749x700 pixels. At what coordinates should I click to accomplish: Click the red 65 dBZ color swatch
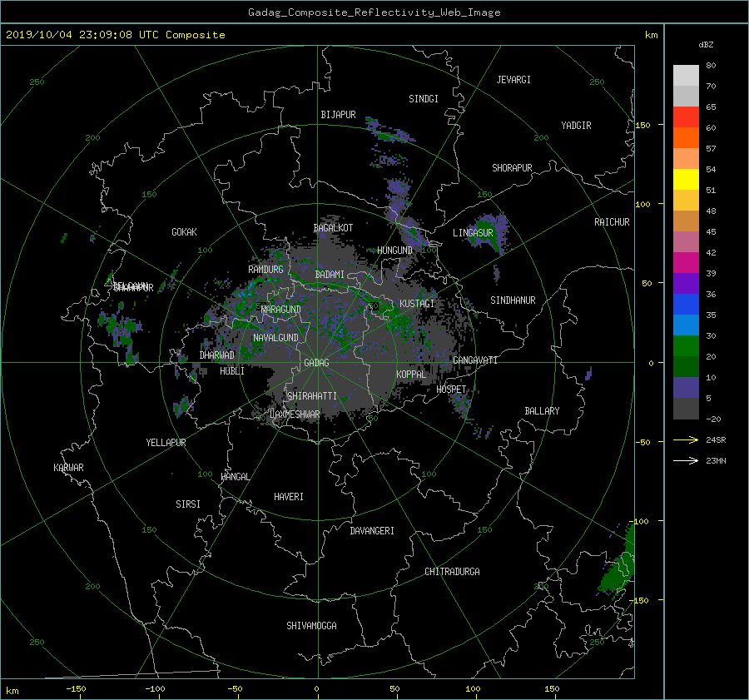(686, 117)
